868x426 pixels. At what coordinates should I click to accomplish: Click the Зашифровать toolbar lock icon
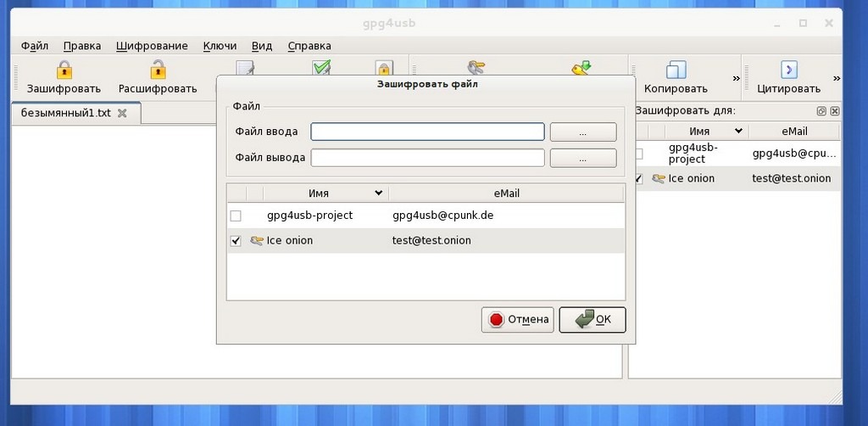[64, 70]
